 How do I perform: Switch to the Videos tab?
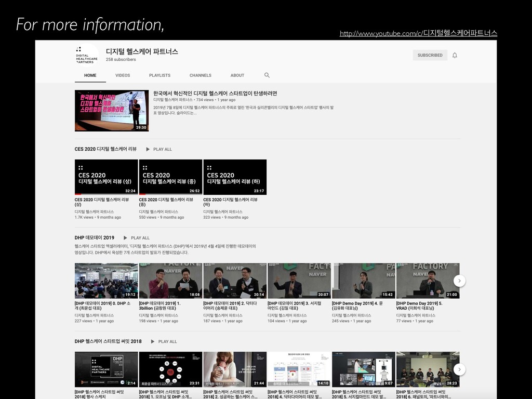click(123, 75)
